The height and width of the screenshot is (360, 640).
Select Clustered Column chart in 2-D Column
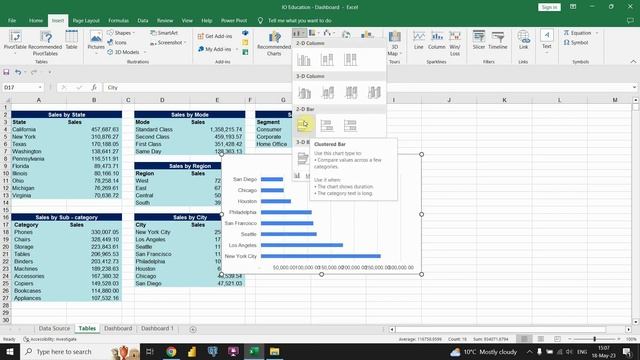point(304,60)
